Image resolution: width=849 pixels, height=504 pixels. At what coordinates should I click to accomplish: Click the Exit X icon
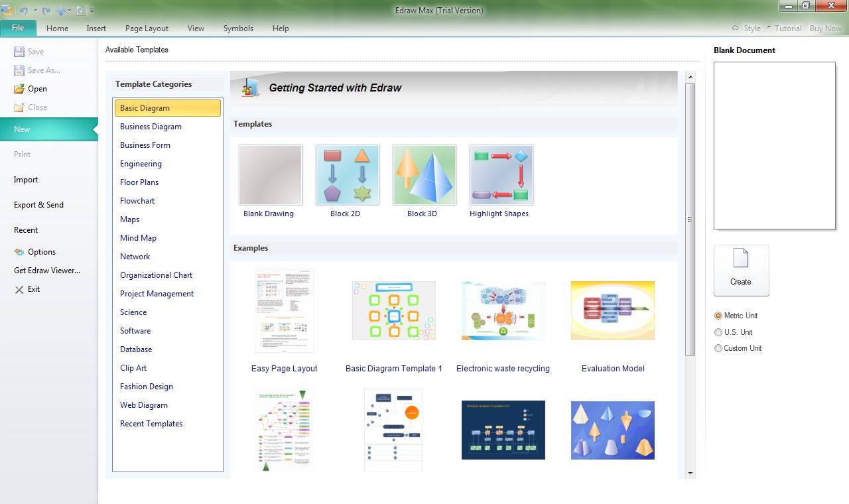(19, 289)
